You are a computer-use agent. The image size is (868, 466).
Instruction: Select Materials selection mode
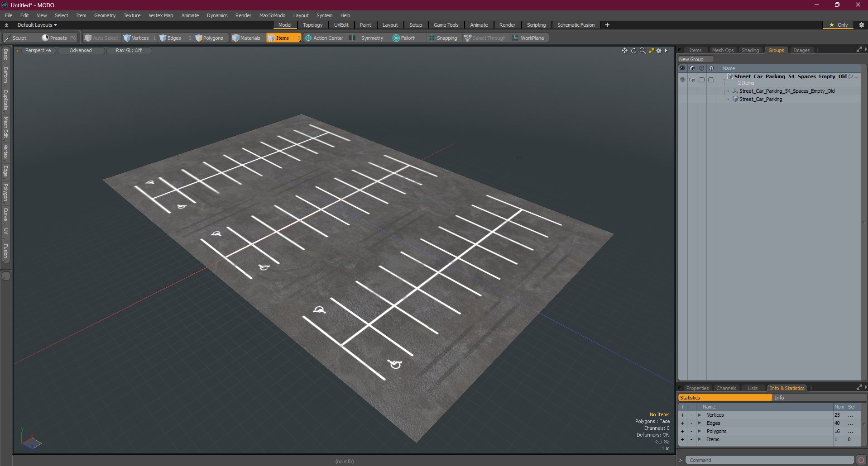click(x=247, y=38)
